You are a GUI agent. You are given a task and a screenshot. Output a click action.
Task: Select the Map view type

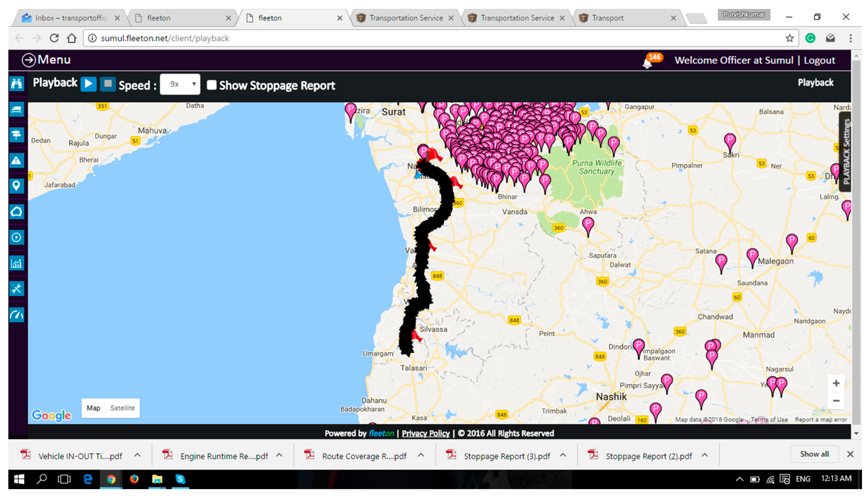tap(93, 408)
